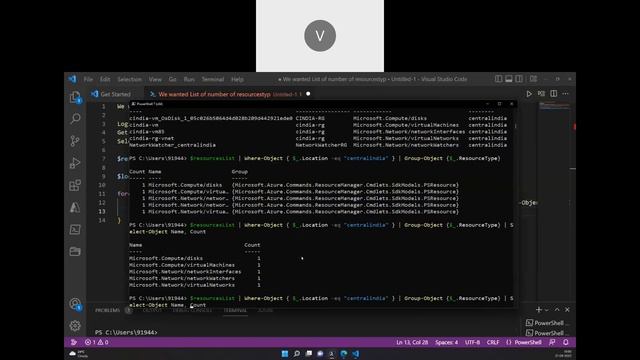Open the PowerShell terminal icon in the activity bar
Viewport: 640px width, 360px height.
pos(75,229)
